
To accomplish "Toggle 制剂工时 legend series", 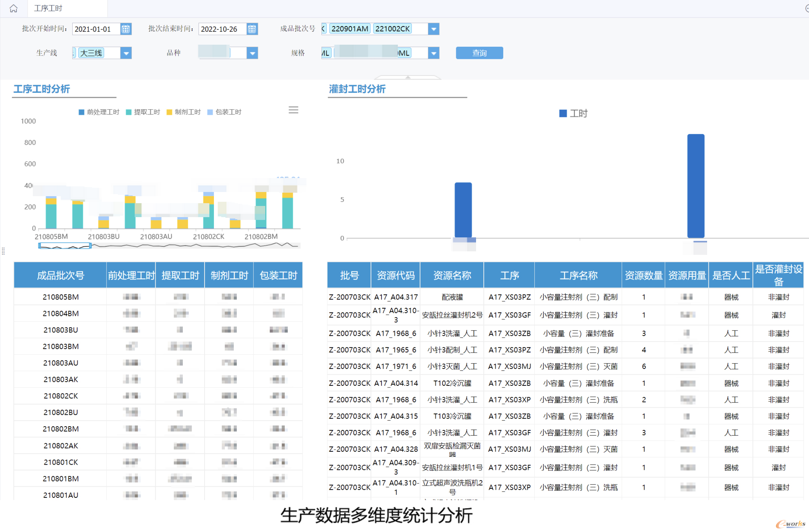I will click(184, 112).
